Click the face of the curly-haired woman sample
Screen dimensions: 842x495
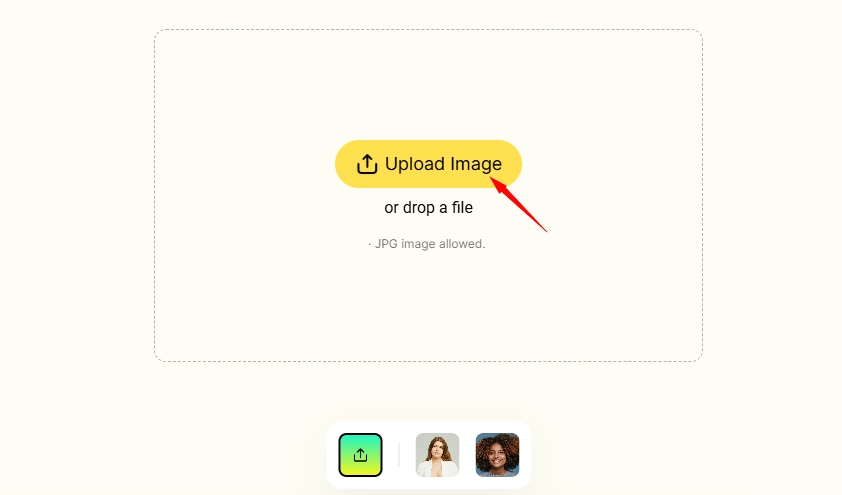tap(497, 456)
